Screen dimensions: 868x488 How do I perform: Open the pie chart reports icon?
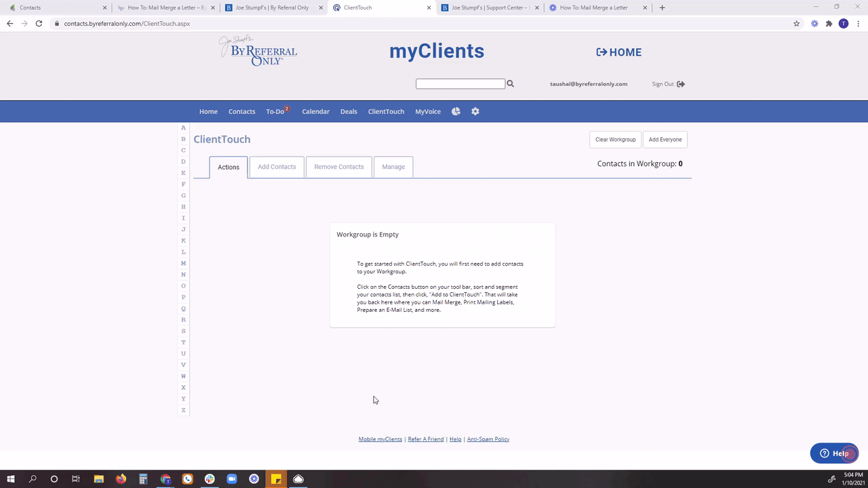click(x=456, y=111)
